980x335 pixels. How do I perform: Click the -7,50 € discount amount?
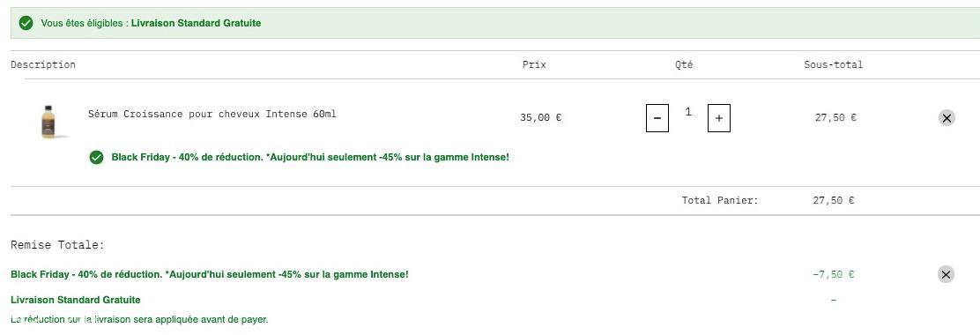(833, 274)
